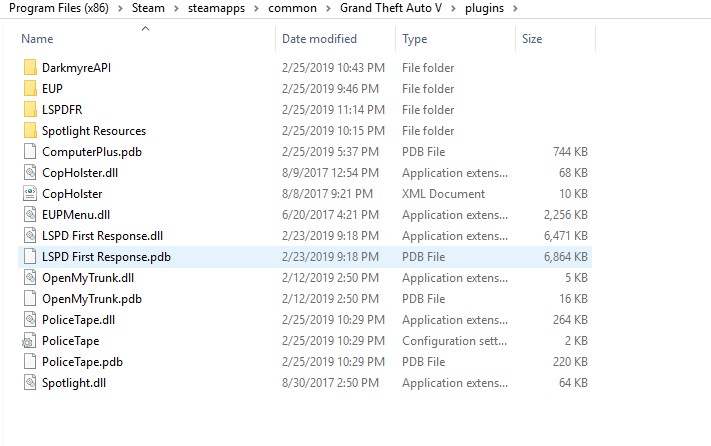
Task: Click the plugins breadcrumb segment
Action: [484, 8]
